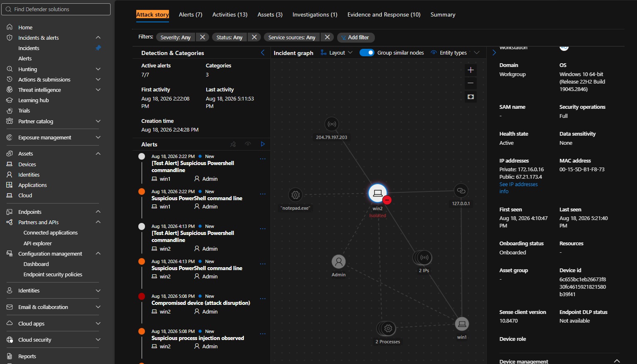Go to Devices in the Assets menu
Image resolution: width=637 pixels, height=364 pixels.
point(27,164)
